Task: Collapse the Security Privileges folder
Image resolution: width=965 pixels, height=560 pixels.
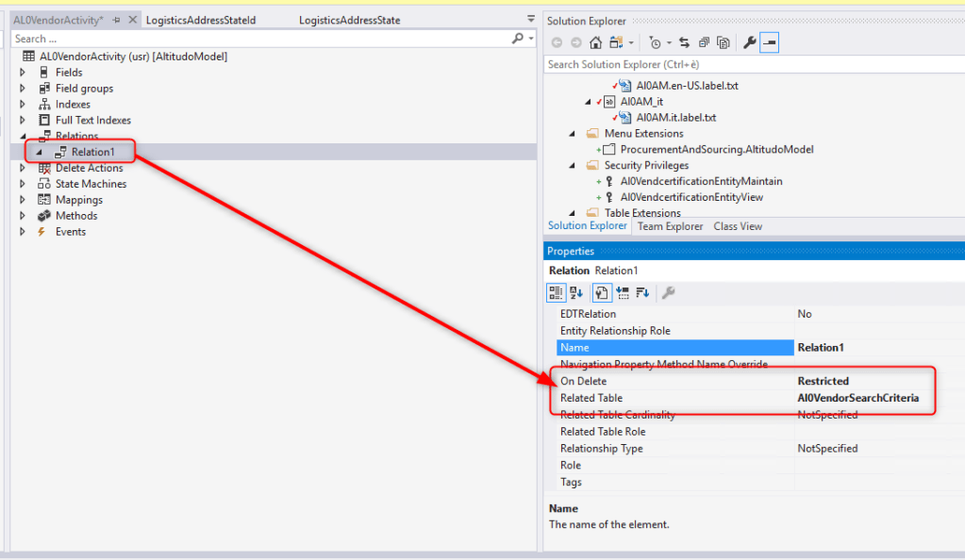Action: click(573, 165)
